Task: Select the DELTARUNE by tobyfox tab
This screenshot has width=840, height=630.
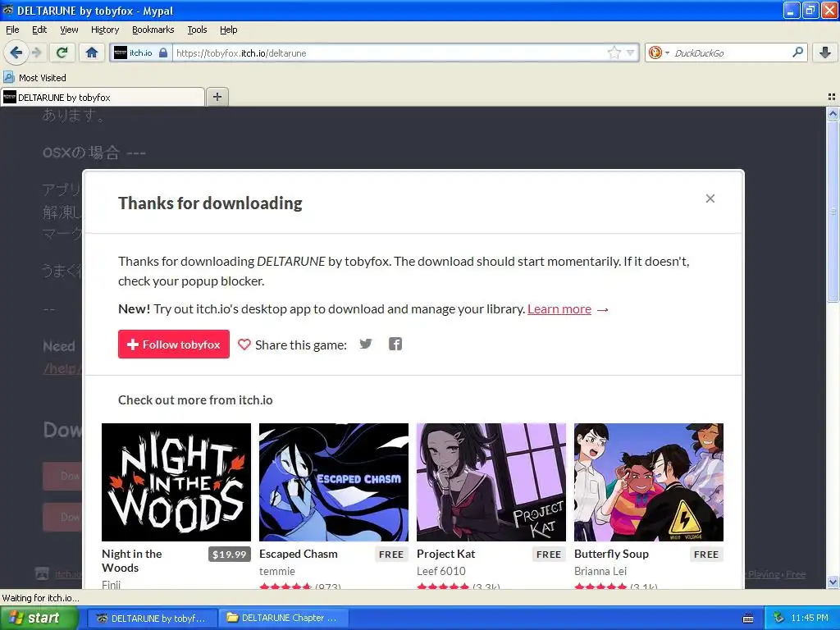Action: [x=103, y=97]
